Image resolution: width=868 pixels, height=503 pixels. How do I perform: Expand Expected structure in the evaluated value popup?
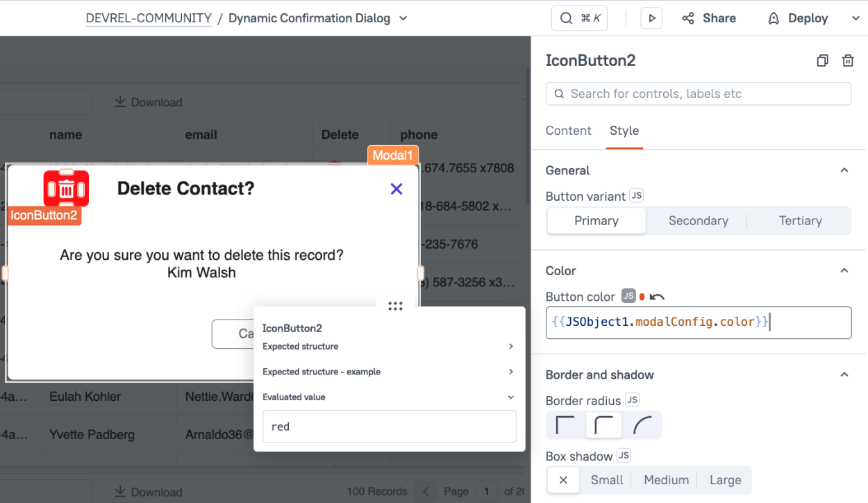tap(511, 346)
